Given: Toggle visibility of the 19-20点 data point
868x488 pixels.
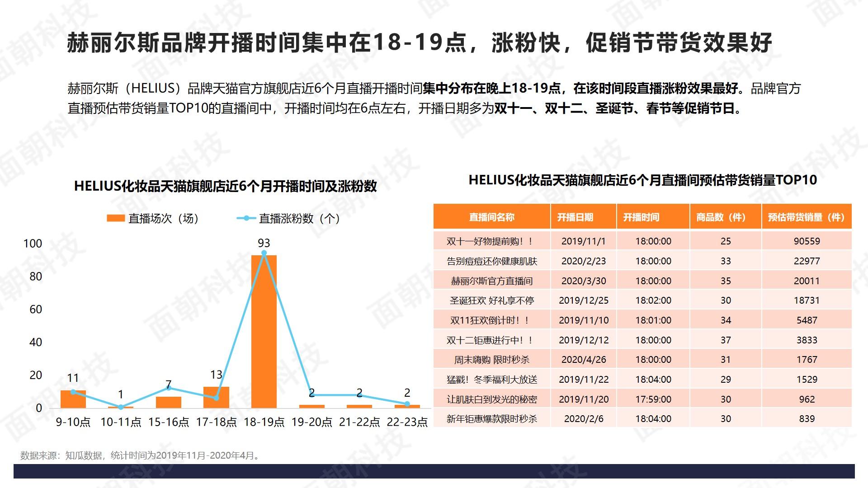Looking at the screenshot, I should 312,393.
